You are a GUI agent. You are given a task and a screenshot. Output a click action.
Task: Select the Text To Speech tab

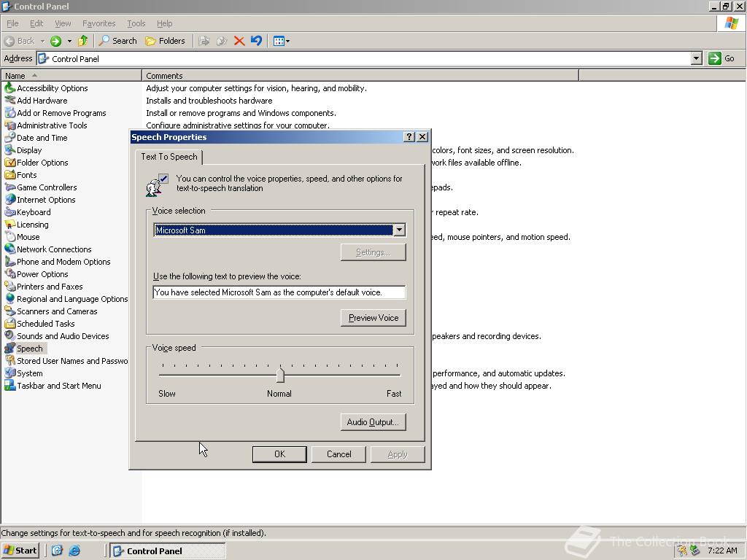(169, 157)
